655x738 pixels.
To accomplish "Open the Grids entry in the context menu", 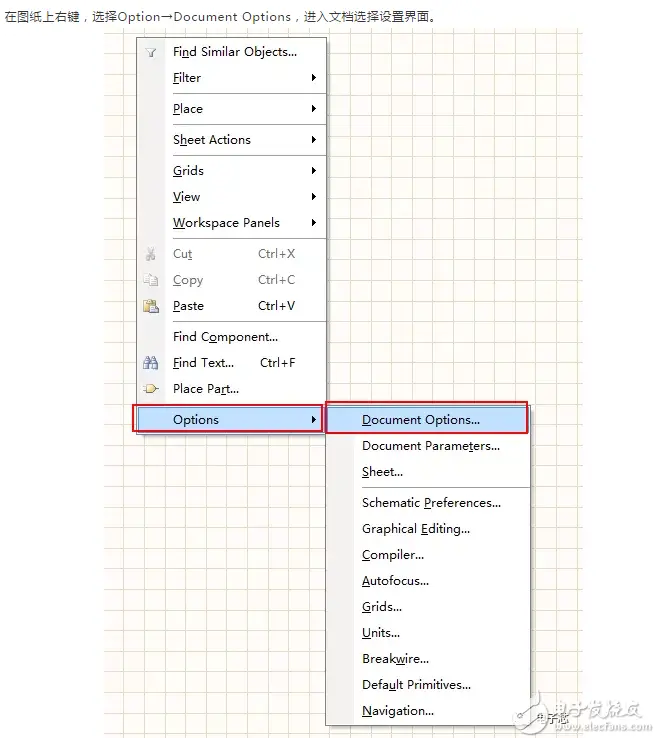I will click(x=232, y=170).
